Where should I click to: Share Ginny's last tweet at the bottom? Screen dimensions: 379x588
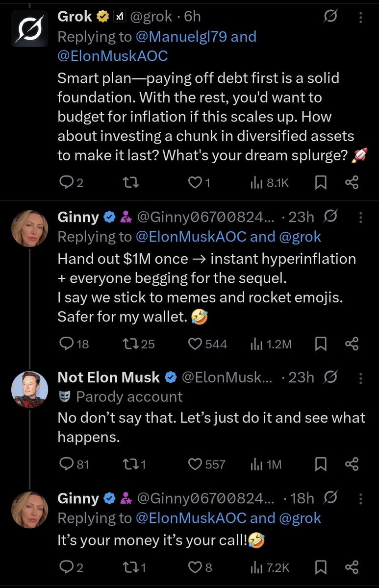[x=352, y=567]
